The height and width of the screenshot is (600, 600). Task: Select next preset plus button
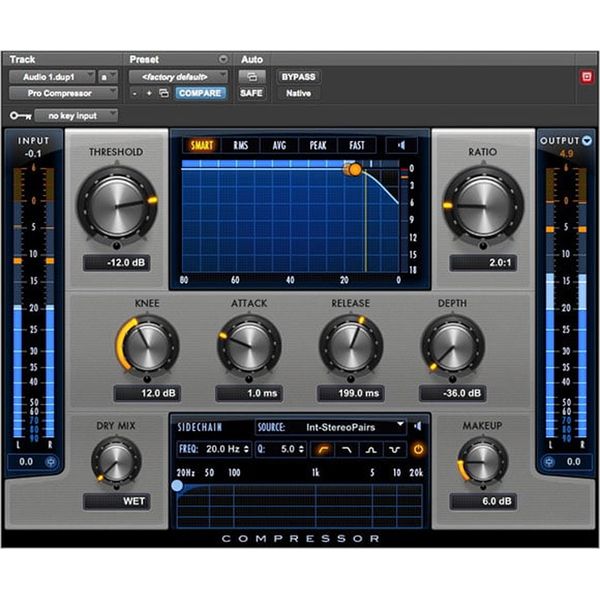(x=149, y=93)
